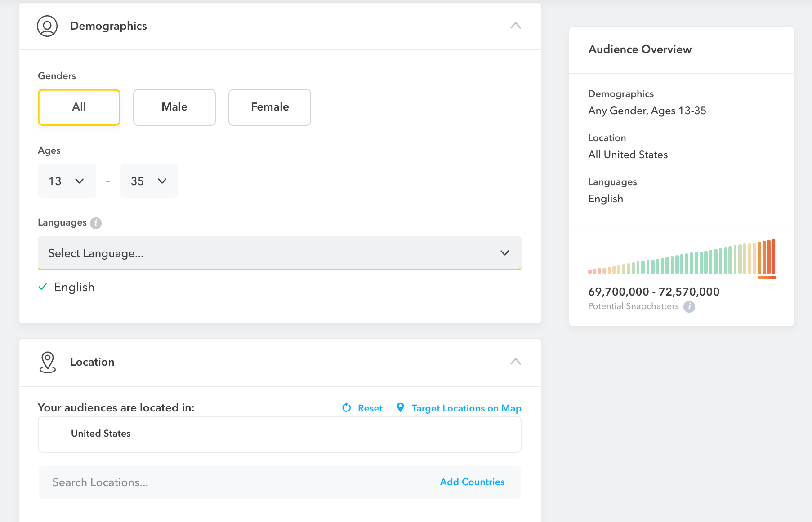Collapse the Location section
Viewport: 812px width, 522px height.
tap(516, 362)
